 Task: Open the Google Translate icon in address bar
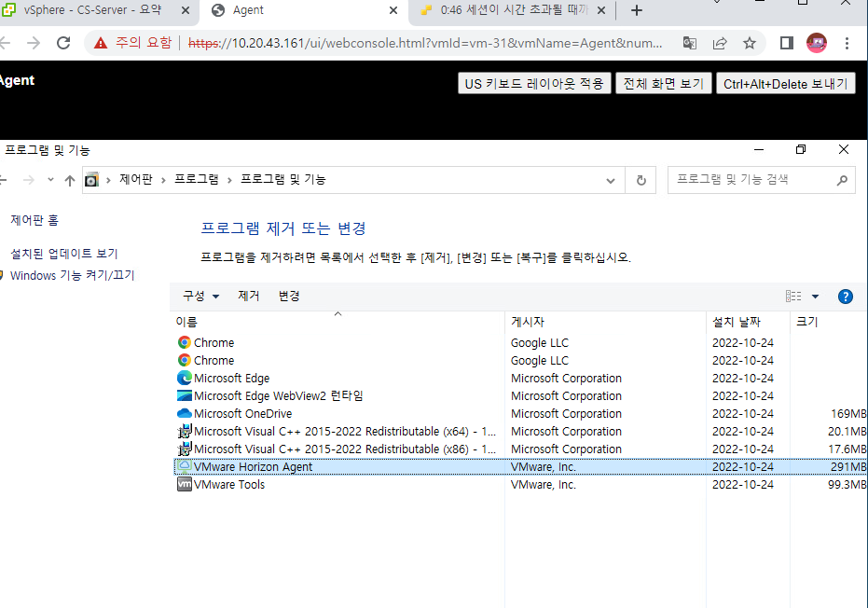pos(689,43)
